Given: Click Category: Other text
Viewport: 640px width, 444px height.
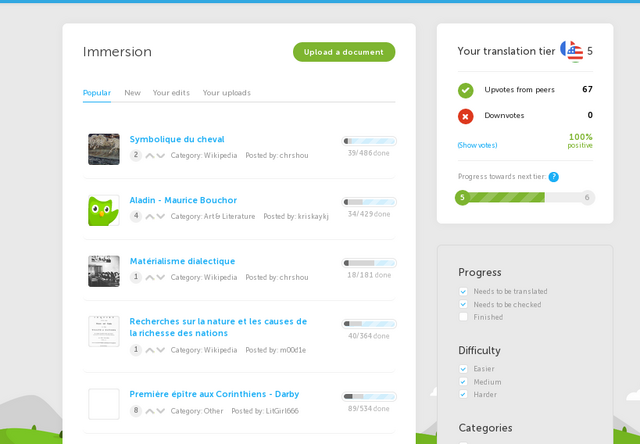Looking at the screenshot, I should (197, 411).
